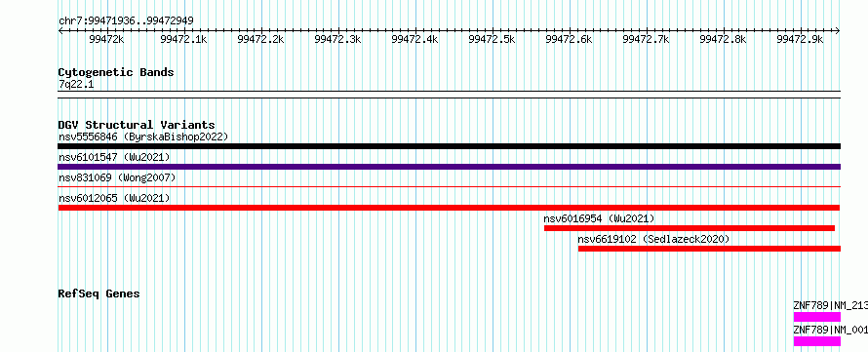Screen dimensions: 868x352
Task: Click the RefSeq Genes track title
Action: (x=99, y=293)
